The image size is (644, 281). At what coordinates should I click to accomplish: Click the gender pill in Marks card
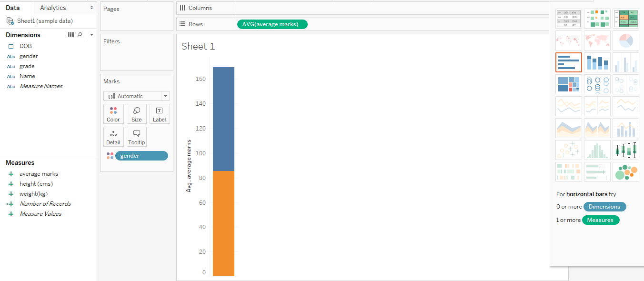point(141,156)
